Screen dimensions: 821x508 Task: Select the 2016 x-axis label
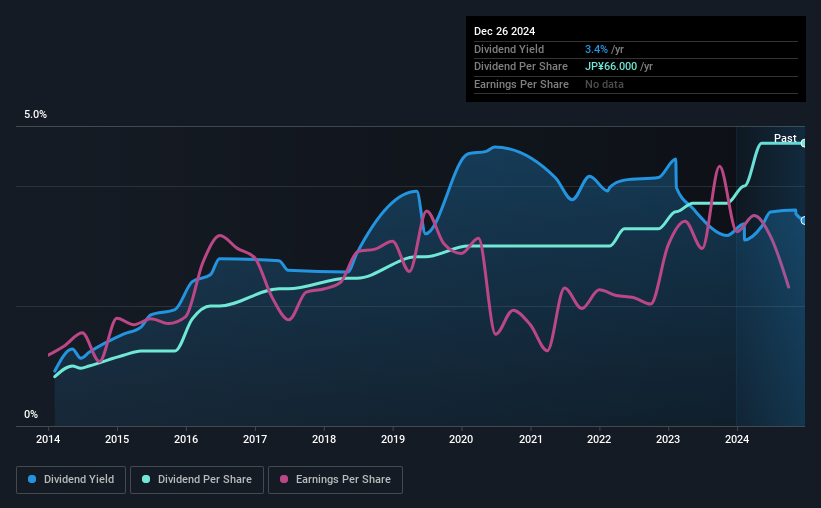pos(186,439)
